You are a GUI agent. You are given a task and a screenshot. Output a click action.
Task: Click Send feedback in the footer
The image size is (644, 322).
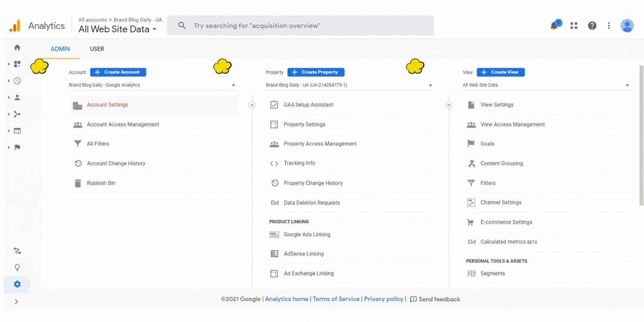coord(435,299)
